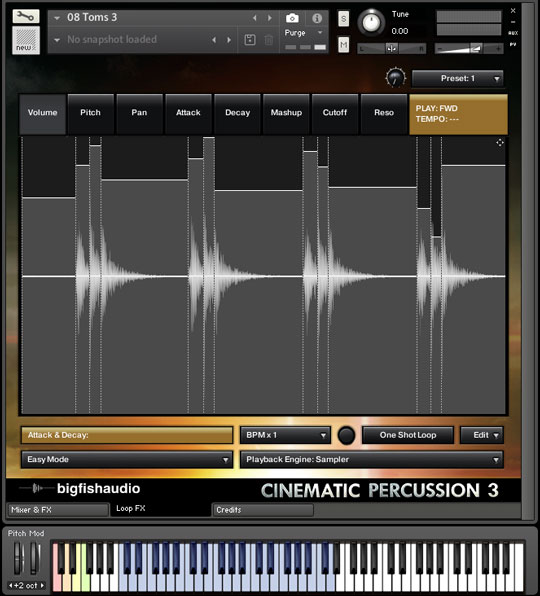Select the Attack tab
The image size is (540, 596).
(x=188, y=114)
